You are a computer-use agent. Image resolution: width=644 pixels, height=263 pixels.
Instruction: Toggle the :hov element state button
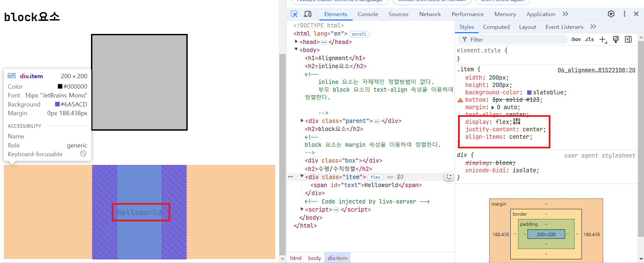click(x=576, y=40)
